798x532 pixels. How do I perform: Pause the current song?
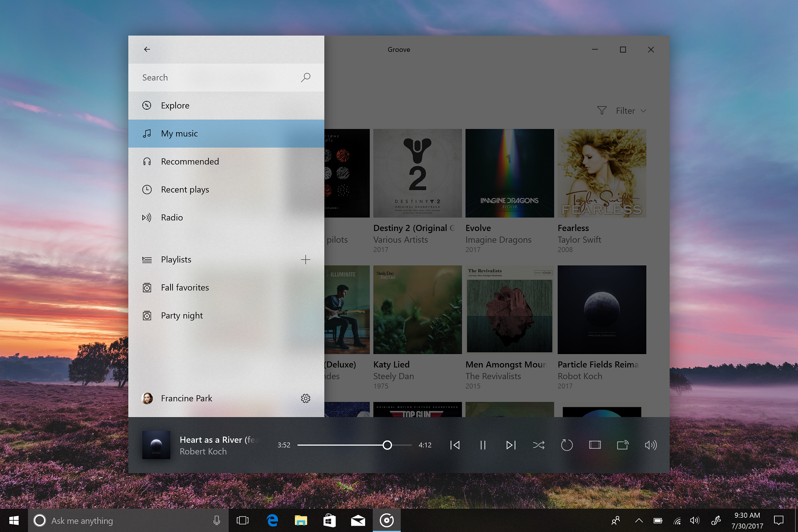[483, 445]
